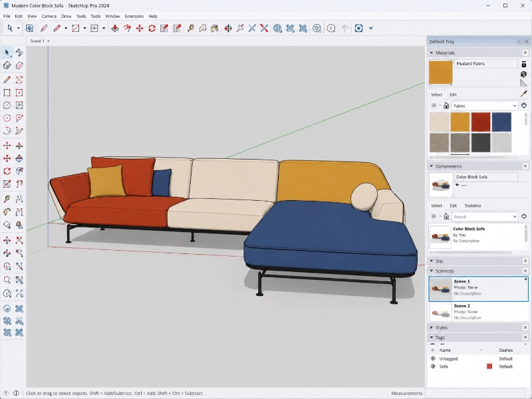Activate the Rotate tool in left toolbar
532x399 pixels.
point(7,171)
